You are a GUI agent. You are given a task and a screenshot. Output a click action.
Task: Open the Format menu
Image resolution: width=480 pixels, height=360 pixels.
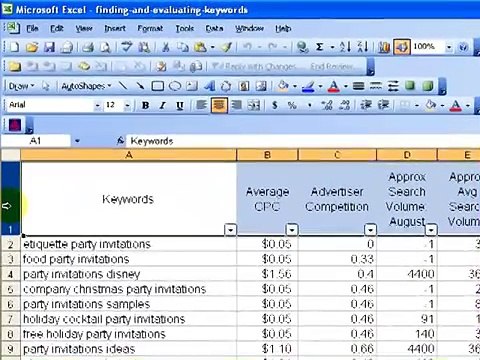[x=150, y=28]
